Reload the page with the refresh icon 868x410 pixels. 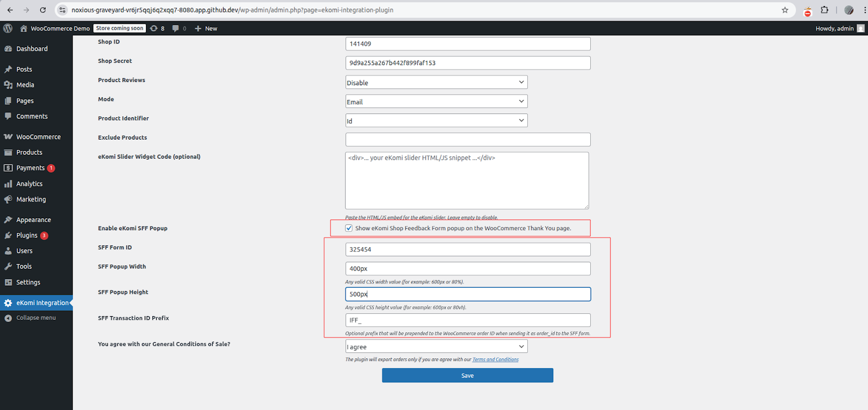[43, 10]
